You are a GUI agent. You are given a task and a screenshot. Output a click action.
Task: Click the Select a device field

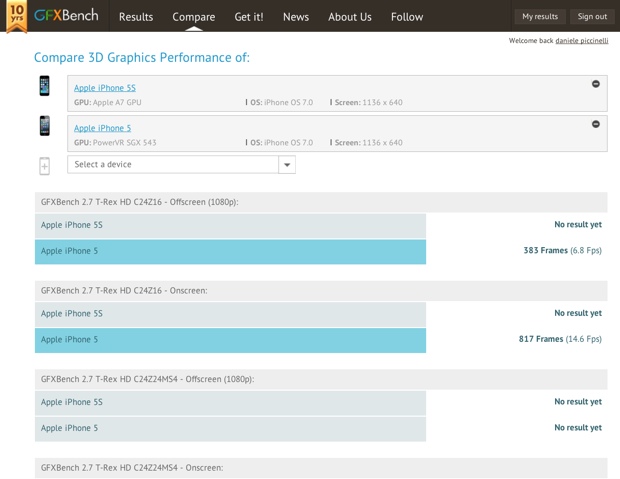181,165
